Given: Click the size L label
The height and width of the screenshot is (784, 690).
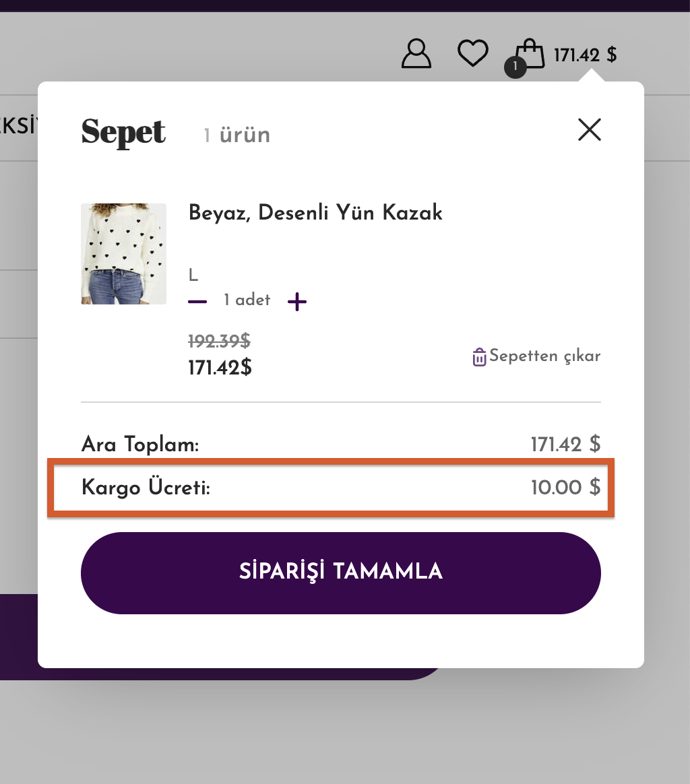Looking at the screenshot, I should [x=193, y=275].
